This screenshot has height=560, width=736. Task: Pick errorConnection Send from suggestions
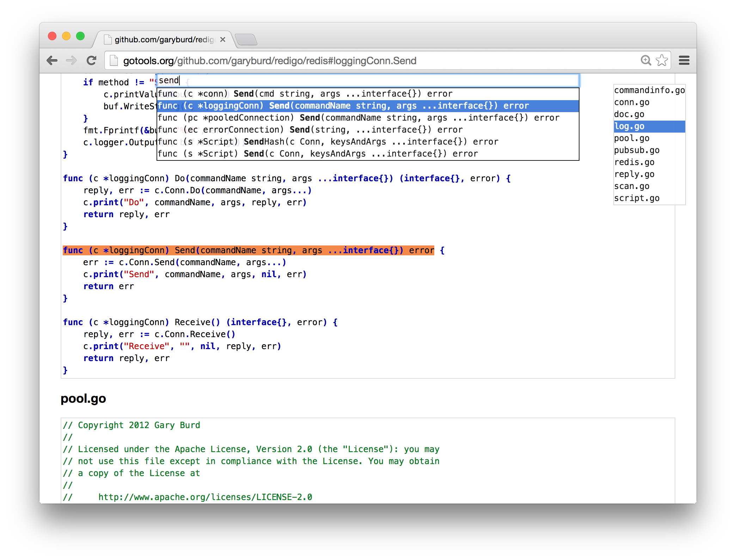coord(310,130)
